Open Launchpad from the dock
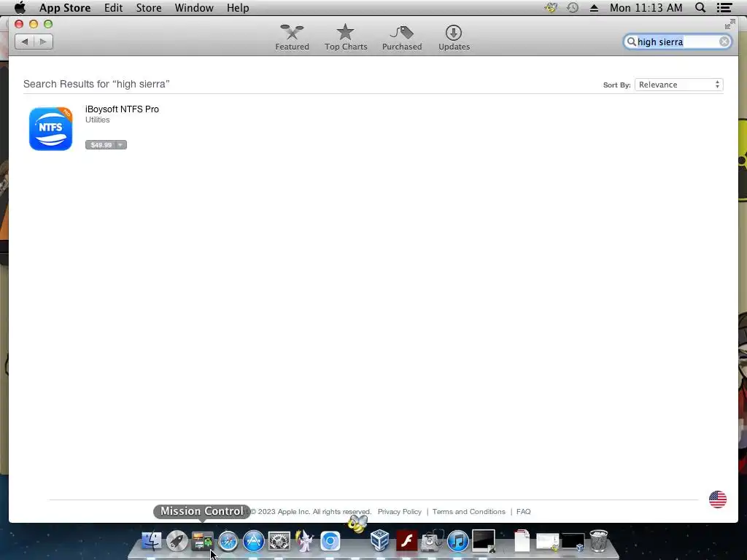Image resolution: width=747 pixels, height=560 pixels. 177,541
